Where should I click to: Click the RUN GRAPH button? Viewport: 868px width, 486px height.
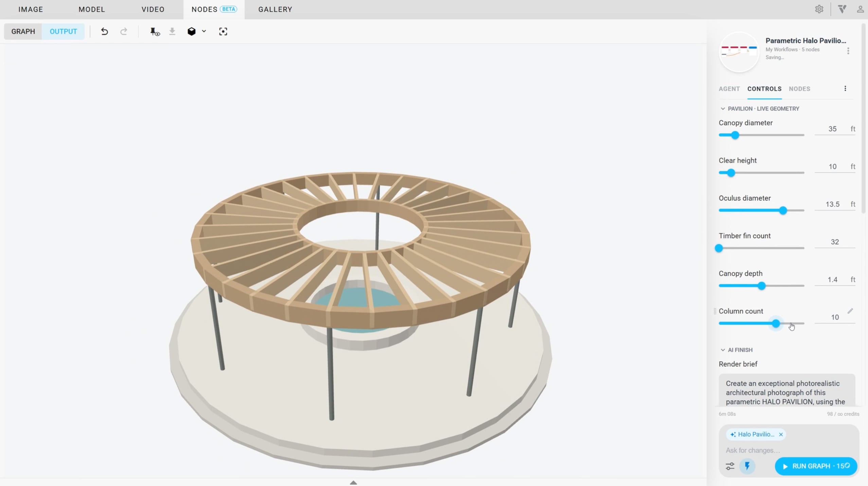pos(816,466)
